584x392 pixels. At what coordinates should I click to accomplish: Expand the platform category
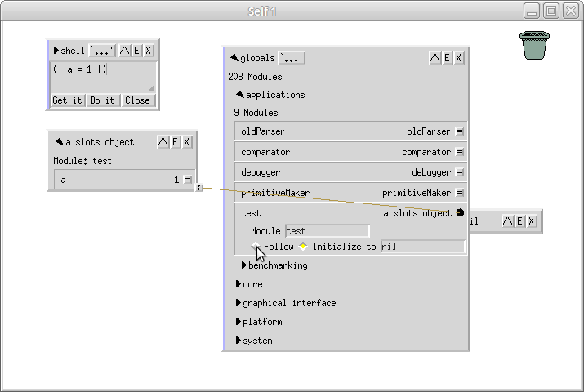pyautogui.click(x=239, y=321)
